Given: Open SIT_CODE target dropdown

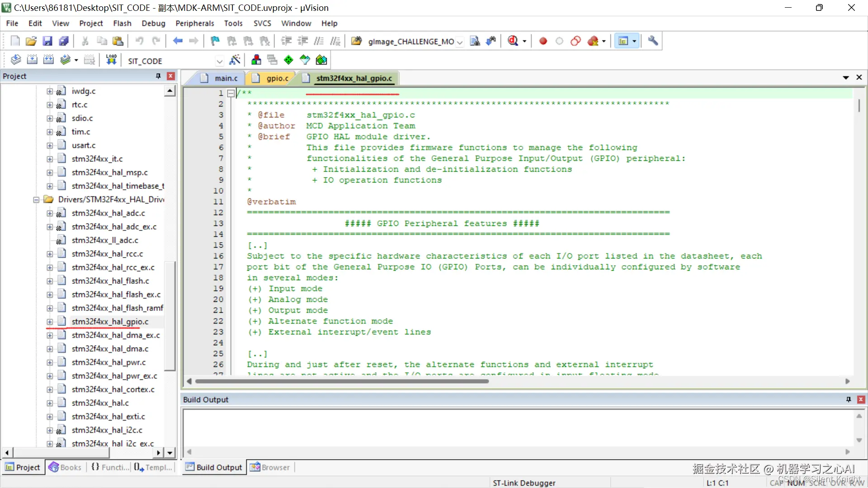Looking at the screenshot, I should point(220,61).
